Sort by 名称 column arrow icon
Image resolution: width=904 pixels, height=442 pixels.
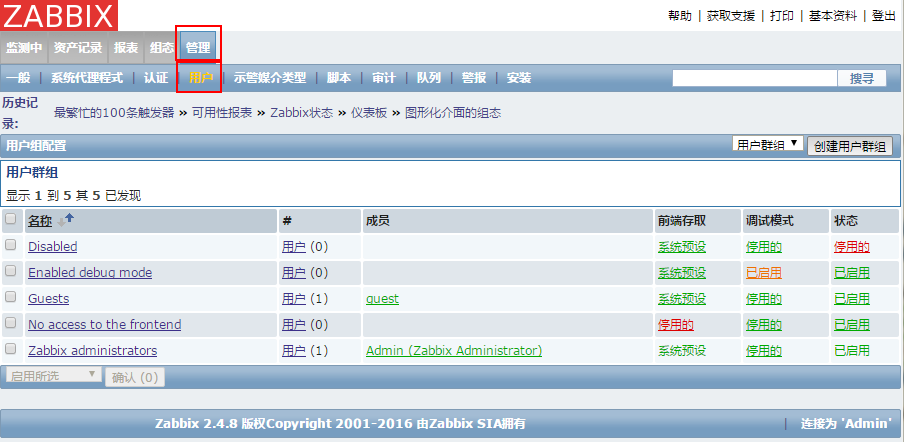pos(66,220)
